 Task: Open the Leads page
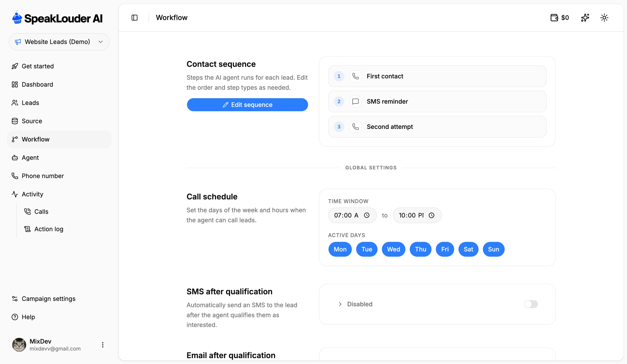point(59,103)
